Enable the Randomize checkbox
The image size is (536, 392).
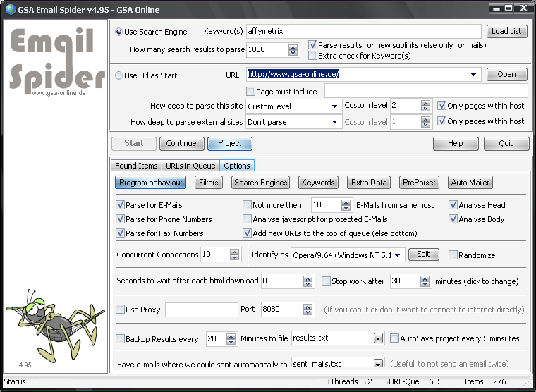click(453, 255)
